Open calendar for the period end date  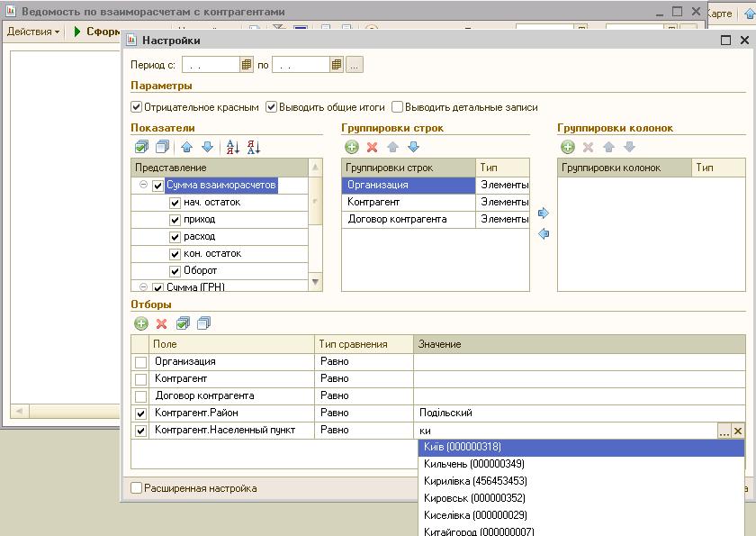tap(337, 65)
